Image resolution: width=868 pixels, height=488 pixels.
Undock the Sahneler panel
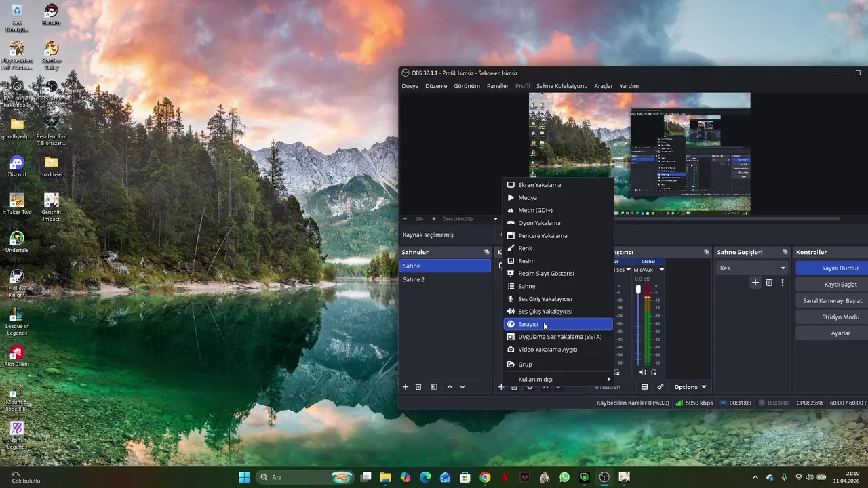click(486, 252)
